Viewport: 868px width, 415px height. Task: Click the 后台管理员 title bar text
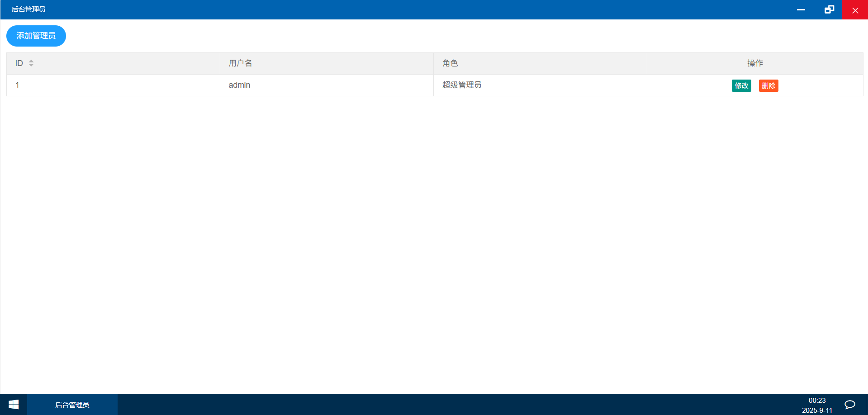pos(28,9)
